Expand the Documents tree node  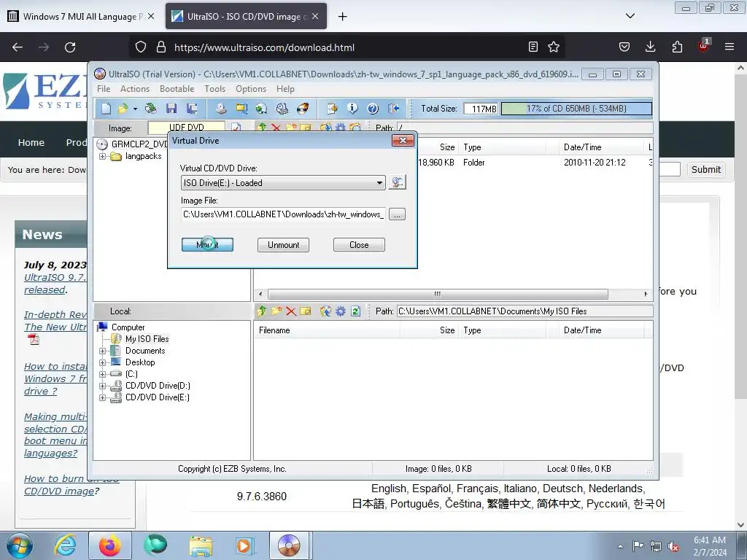pyautogui.click(x=102, y=351)
